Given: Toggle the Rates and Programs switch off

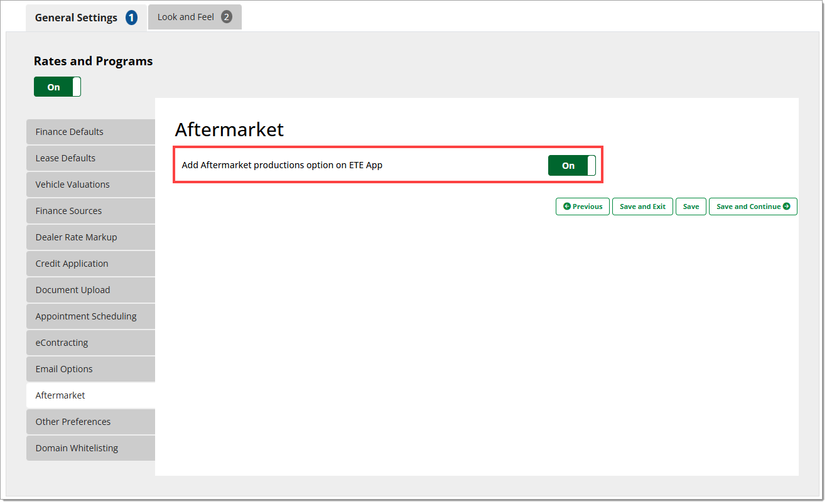Looking at the screenshot, I should [x=57, y=87].
